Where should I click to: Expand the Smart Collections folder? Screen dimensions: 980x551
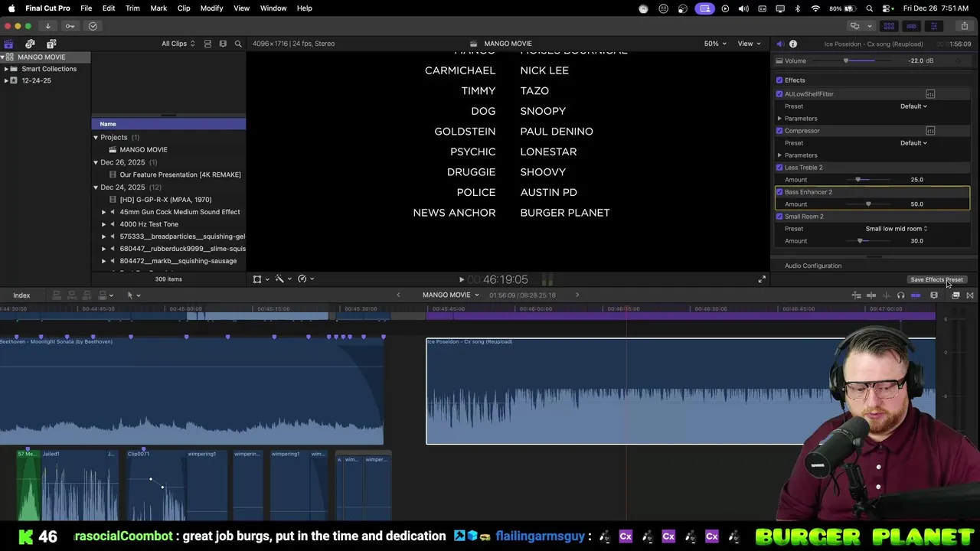coord(6,69)
